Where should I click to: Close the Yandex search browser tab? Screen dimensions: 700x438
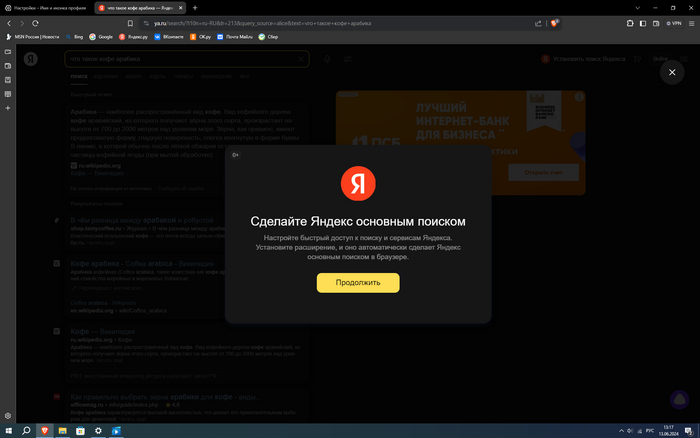(180, 8)
